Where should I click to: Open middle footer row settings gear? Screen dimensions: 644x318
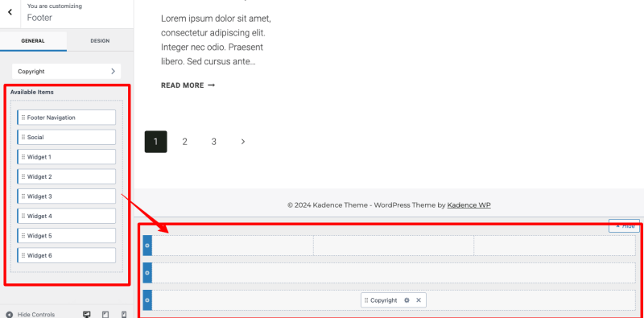tap(147, 273)
